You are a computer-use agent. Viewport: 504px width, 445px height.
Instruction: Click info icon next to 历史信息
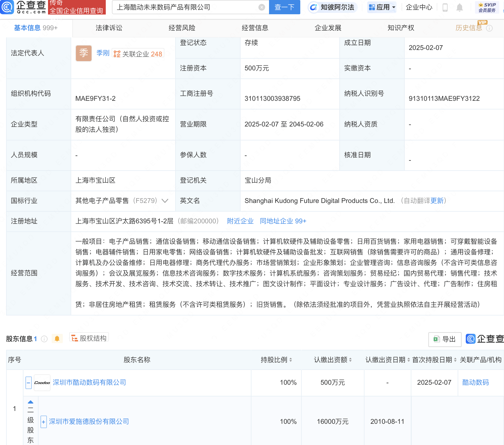tap(490, 28)
